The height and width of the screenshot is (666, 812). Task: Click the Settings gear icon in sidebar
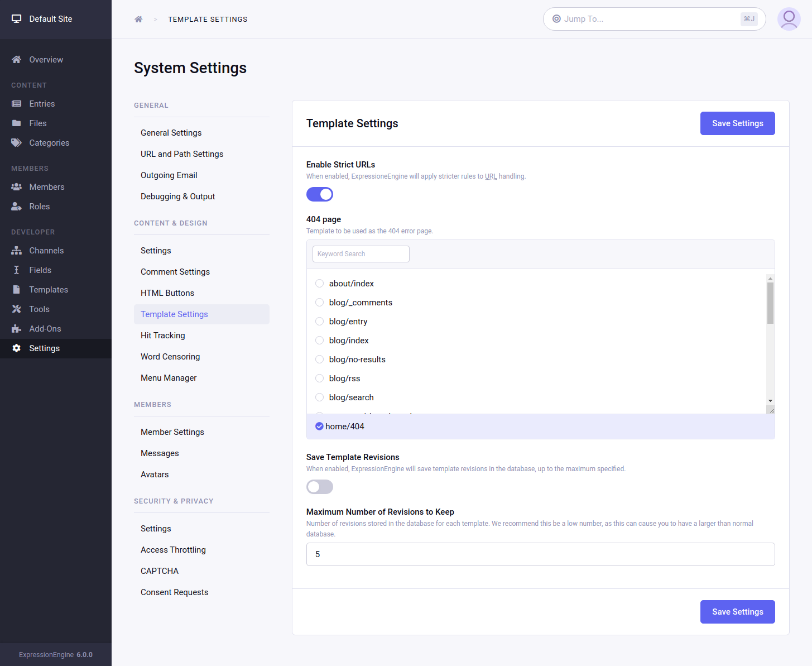17,348
